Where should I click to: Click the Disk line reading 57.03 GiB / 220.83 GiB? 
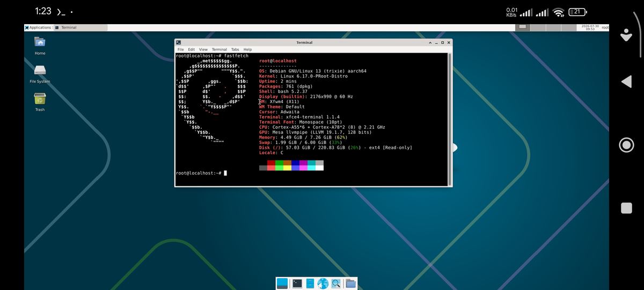[335, 148]
